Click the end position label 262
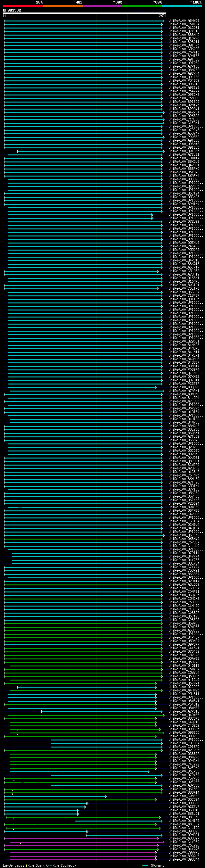The image size is (205, 868). tap(162, 16)
